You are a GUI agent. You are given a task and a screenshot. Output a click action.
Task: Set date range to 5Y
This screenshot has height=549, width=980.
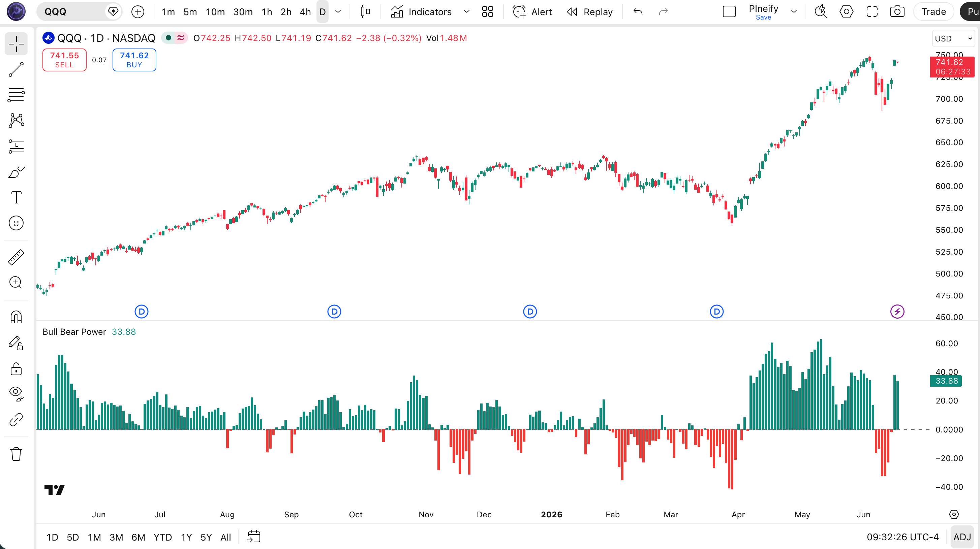click(206, 537)
